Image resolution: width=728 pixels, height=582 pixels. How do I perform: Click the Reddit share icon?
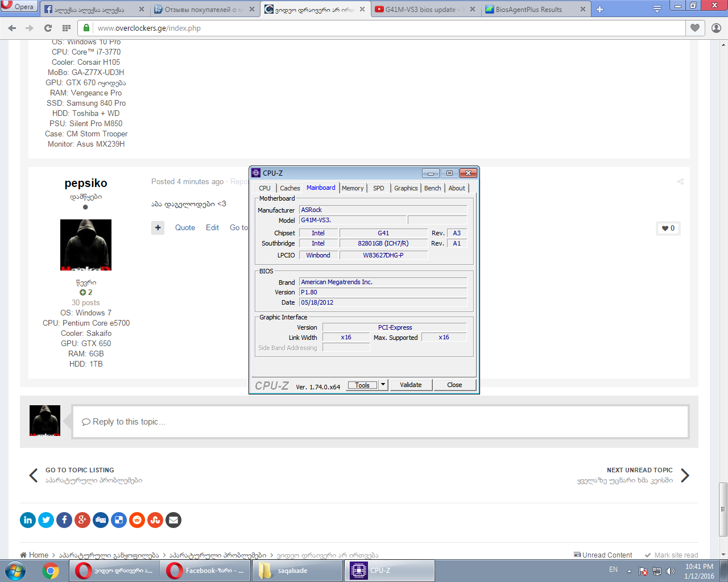137,520
